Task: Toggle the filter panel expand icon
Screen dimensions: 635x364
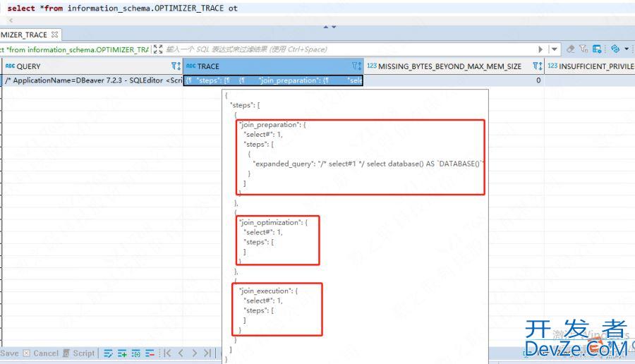Action: point(158,49)
